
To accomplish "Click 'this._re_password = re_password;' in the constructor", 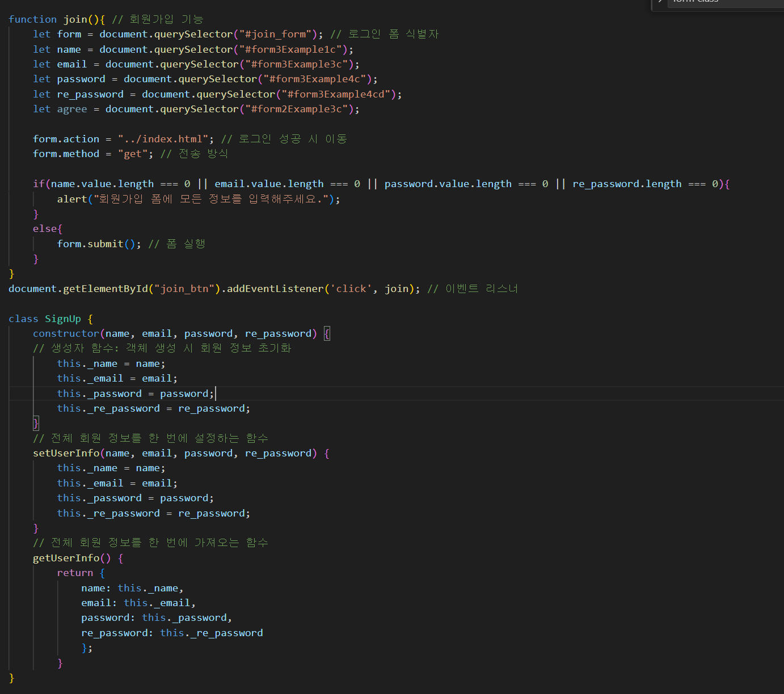I will [154, 408].
